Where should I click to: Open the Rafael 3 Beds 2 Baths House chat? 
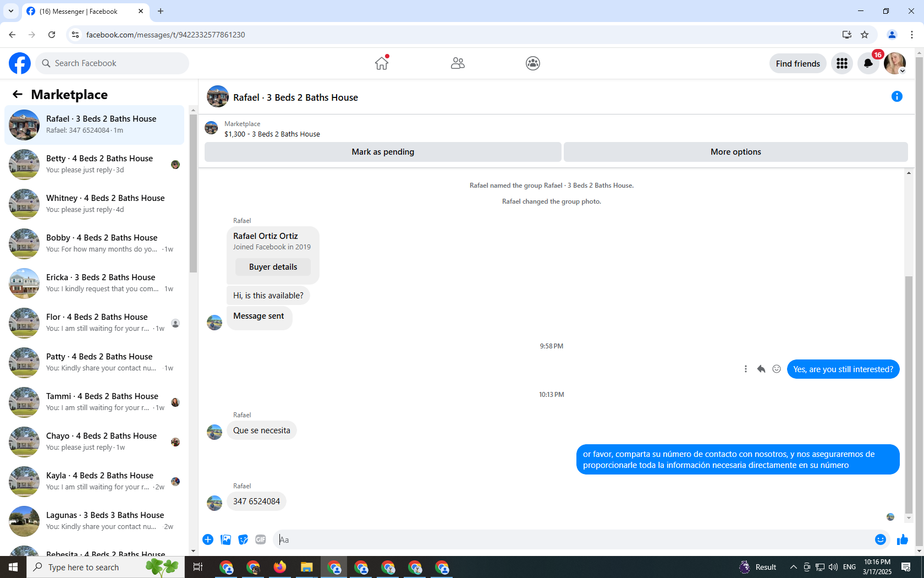point(95,125)
